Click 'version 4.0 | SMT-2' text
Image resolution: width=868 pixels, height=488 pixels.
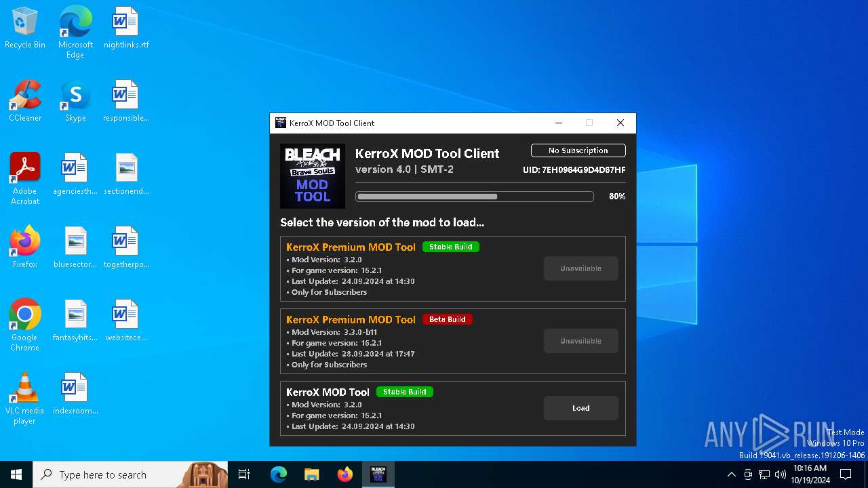[x=404, y=169]
